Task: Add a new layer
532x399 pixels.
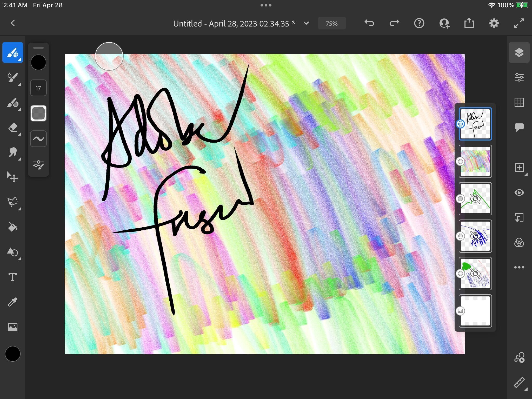Action: [x=519, y=167]
